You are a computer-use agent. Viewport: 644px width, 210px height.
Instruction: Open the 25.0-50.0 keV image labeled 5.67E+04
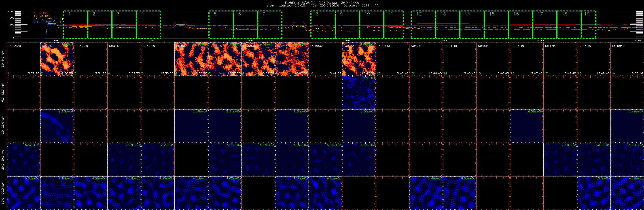(23, 160)
